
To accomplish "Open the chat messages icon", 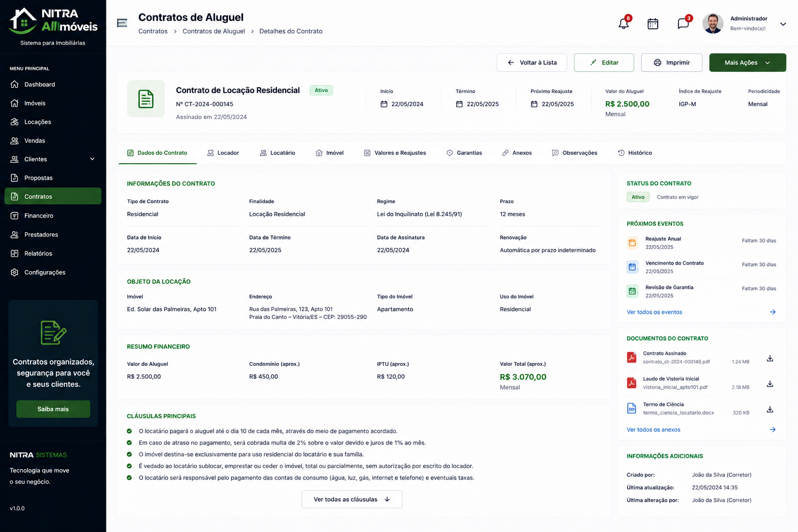I will tap(683, 23).
